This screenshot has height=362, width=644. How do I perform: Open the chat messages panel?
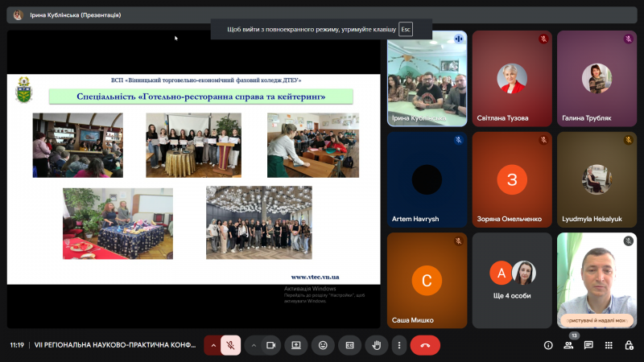click(588, 345)
